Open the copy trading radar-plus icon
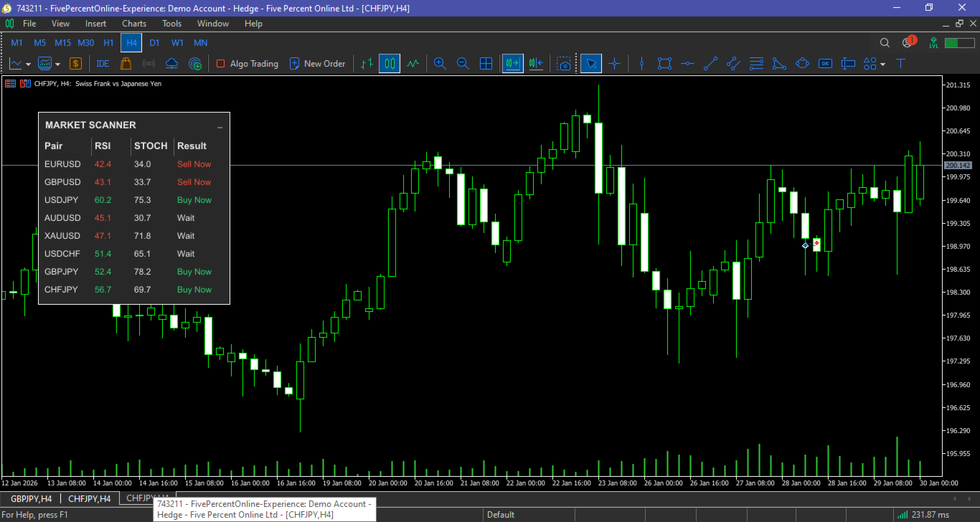The height and width of the screenshot is (522, 980). click(195, 64)
